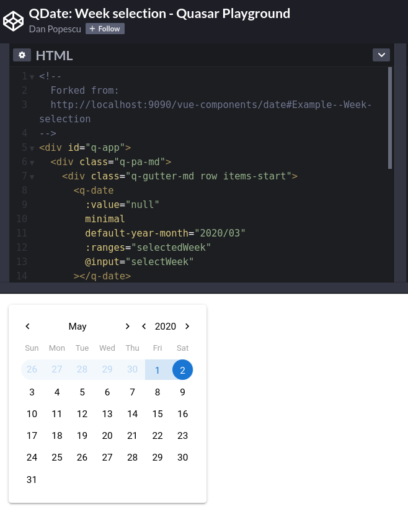Select day 21 in the calendar
Image resolution: width=408 pixels, height=532 pixels.
[x=132, y=436]
